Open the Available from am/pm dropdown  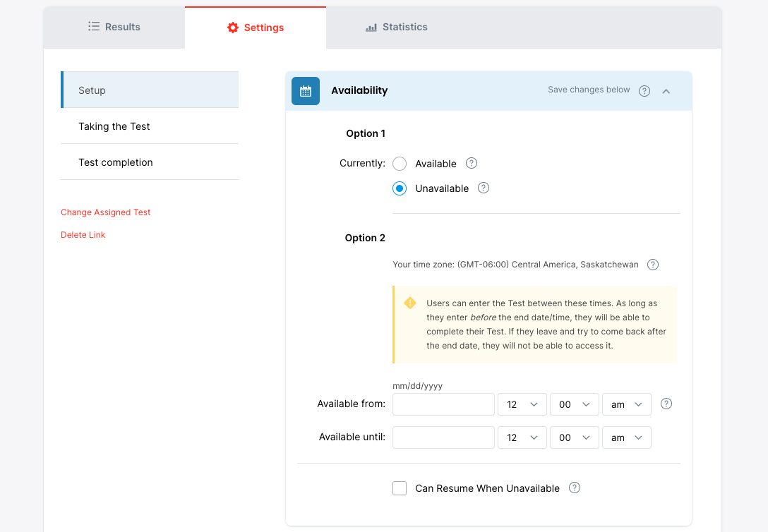pyautogui.click(x=626, y=404)
